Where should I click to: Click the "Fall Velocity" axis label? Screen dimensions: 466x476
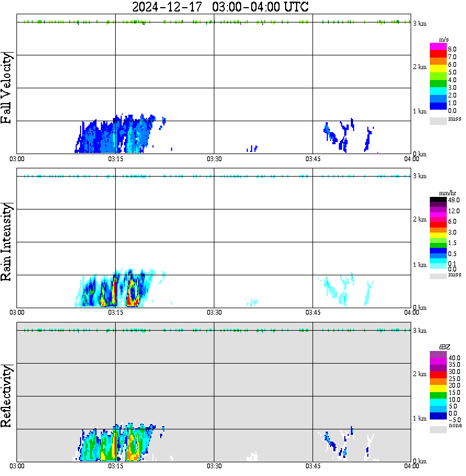click(7, 88)
